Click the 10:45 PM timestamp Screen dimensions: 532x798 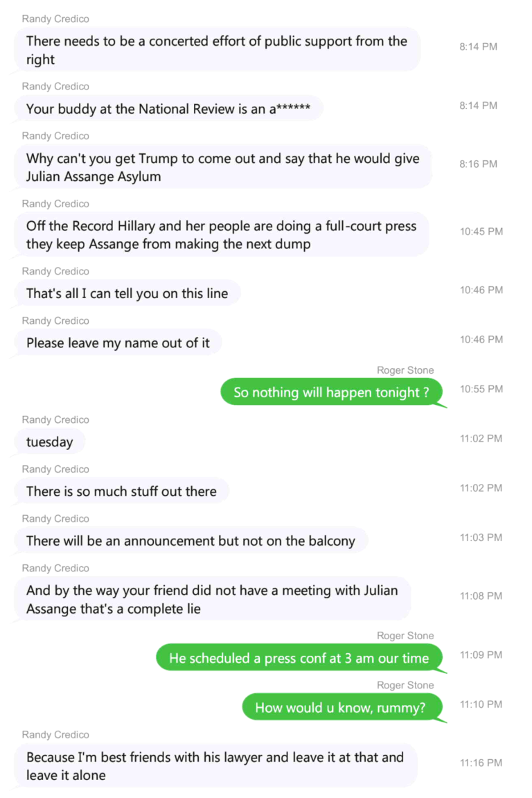point(481,232)
